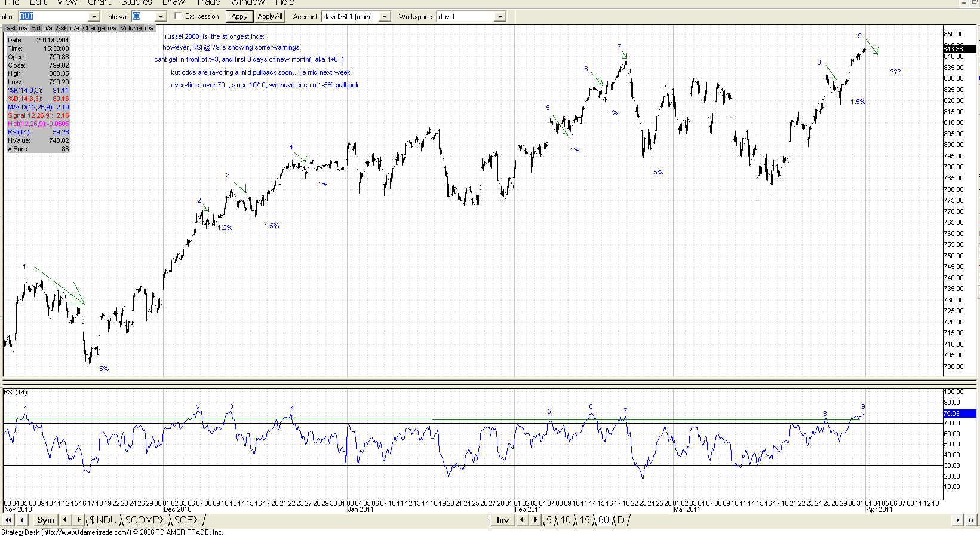Click the Inv button in bottom bar

(x=503, y=520)
